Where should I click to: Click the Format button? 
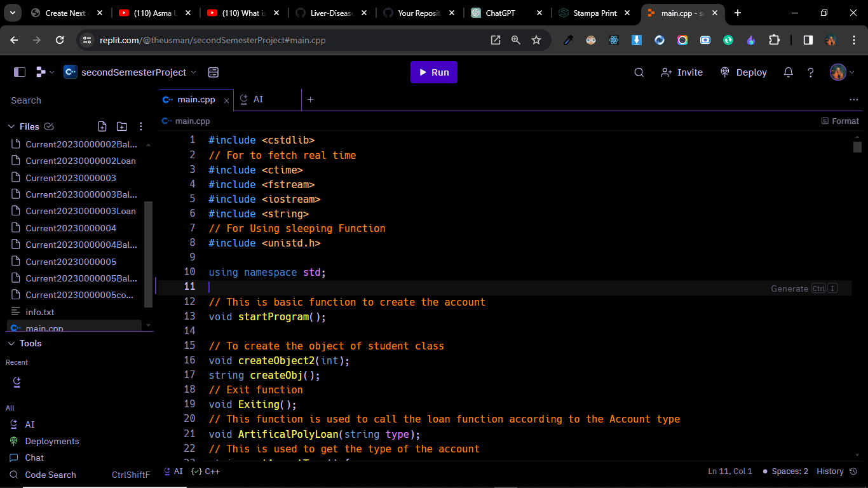click(x=840, y=121)
